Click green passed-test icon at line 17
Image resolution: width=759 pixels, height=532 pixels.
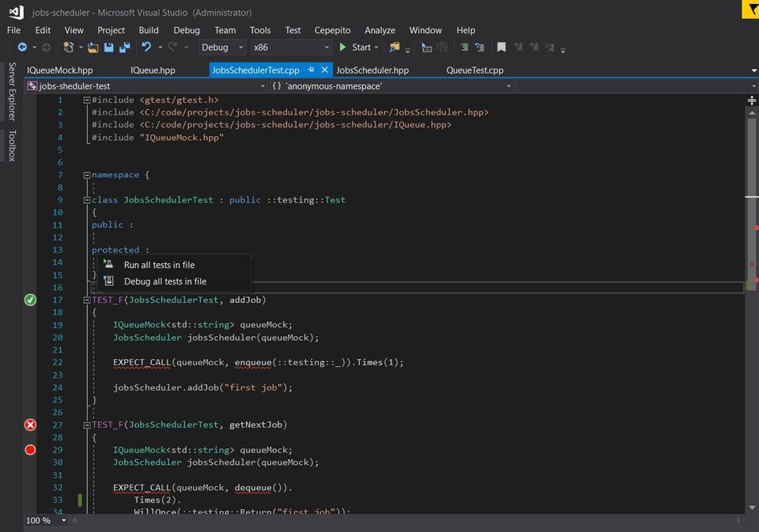pos(30,300)
